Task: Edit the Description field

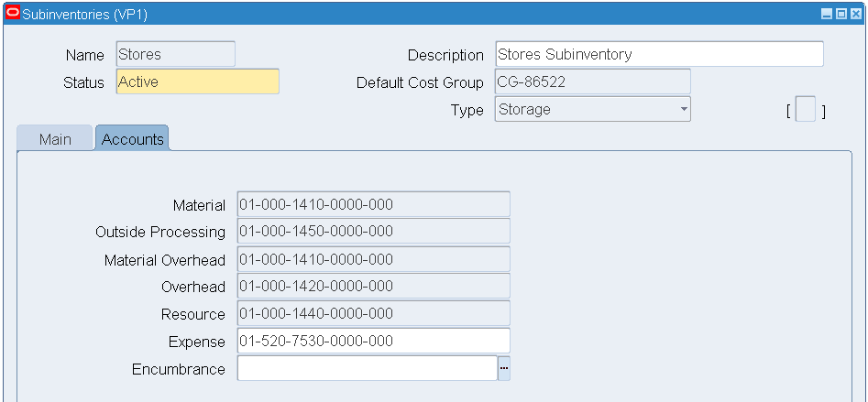Action: pos(659,54)
